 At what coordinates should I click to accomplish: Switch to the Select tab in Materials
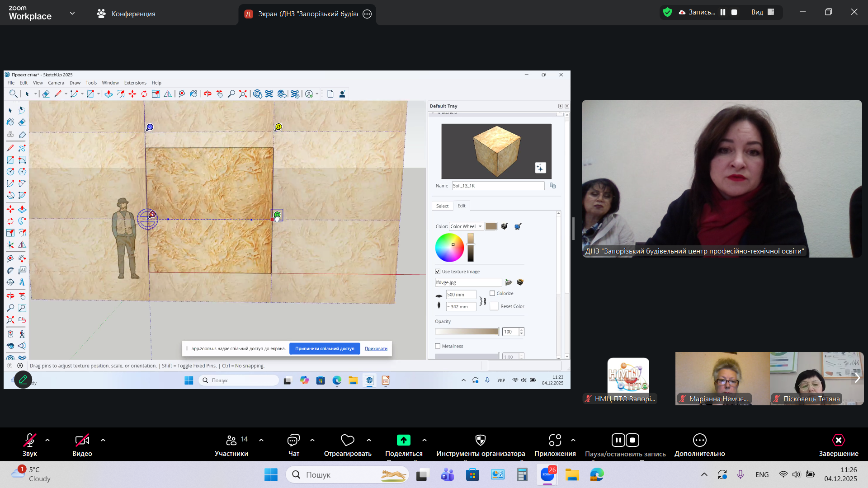[442, 206]
